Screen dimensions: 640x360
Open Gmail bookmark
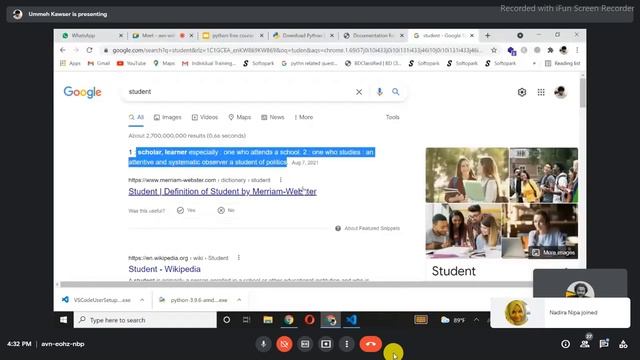click(99, 64)
